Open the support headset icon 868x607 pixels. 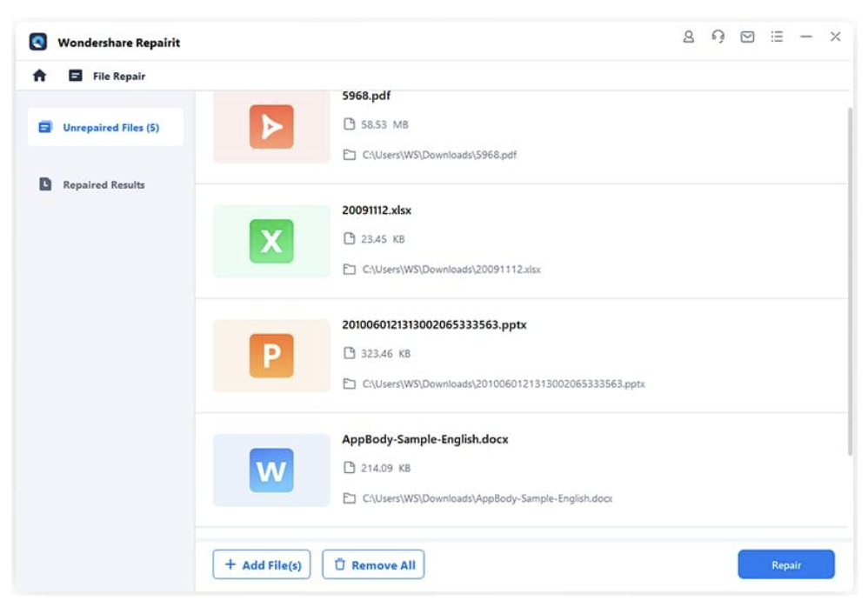click(x=718, y=37)
